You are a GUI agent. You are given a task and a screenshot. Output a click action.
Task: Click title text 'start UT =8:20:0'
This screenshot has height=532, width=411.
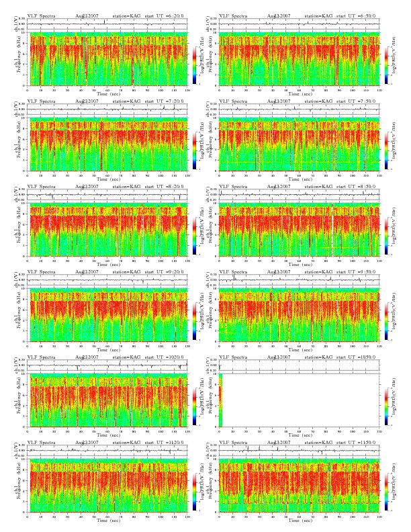[x=164, y=186]
